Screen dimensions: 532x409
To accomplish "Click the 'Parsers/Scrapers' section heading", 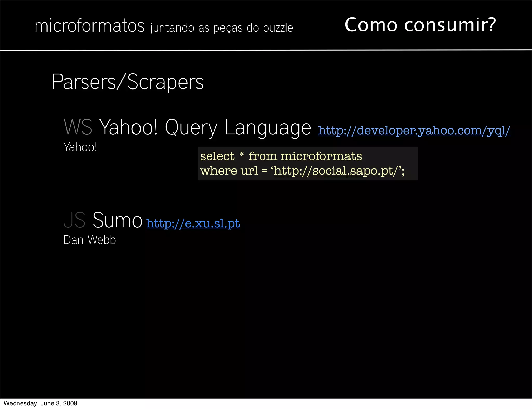I will pos(127,82).
